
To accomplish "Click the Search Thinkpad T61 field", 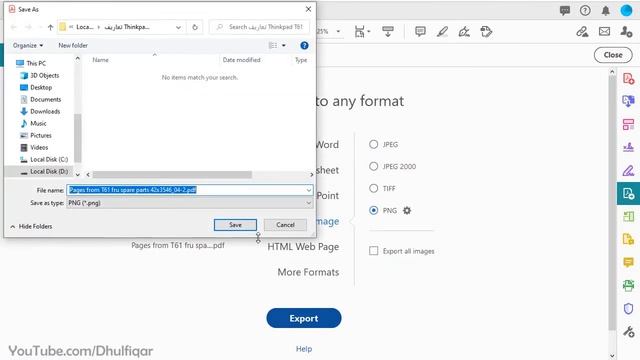I will pos(259,27).
